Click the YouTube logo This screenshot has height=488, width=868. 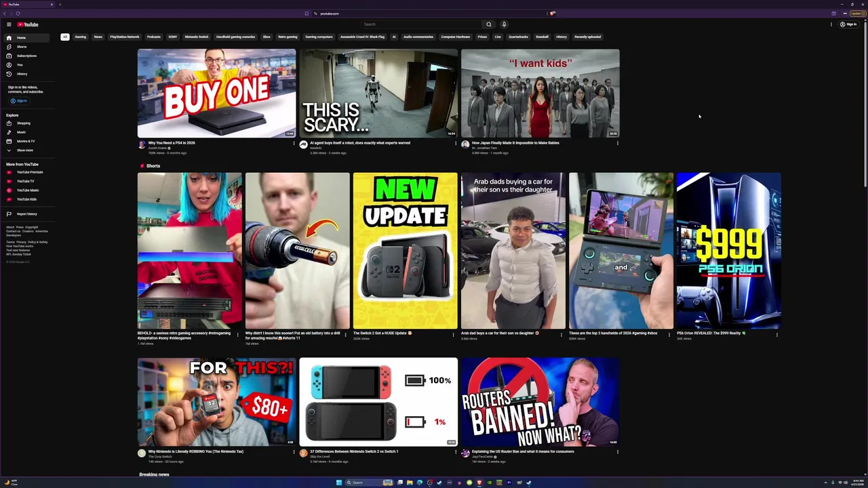28,24
